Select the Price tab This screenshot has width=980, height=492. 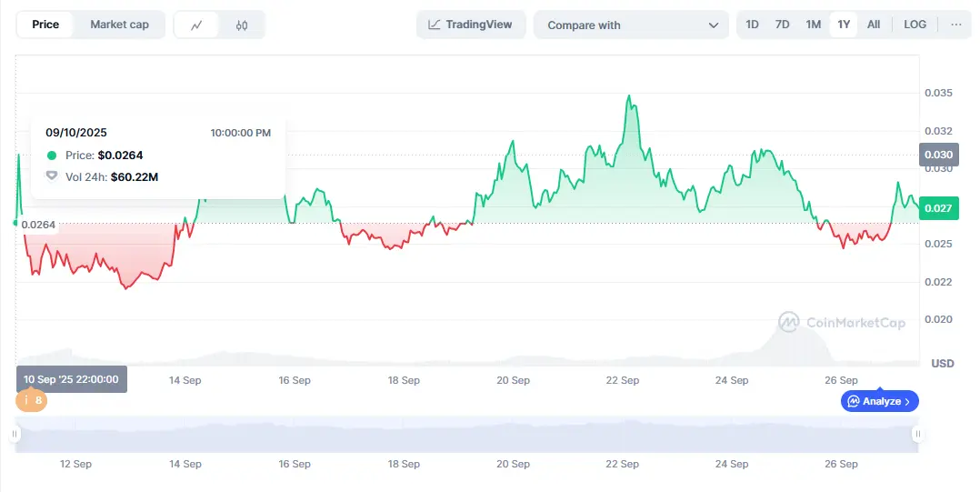pos(45,25)
